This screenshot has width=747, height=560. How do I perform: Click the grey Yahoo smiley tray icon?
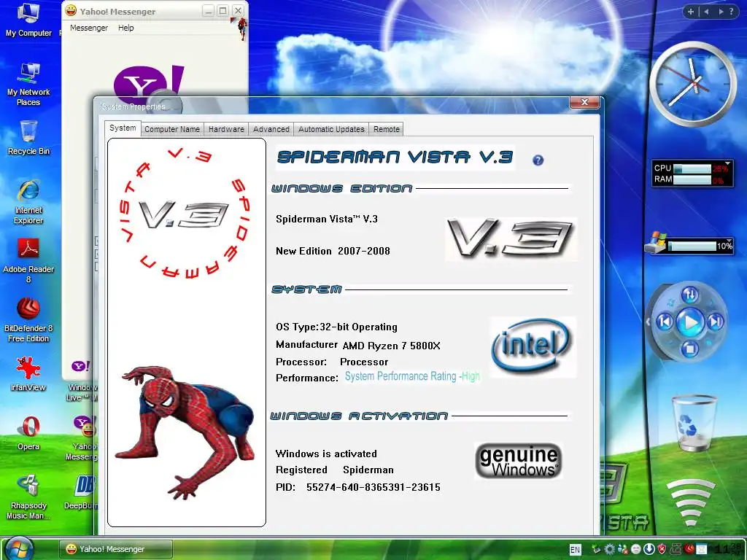tap(635, 549)
